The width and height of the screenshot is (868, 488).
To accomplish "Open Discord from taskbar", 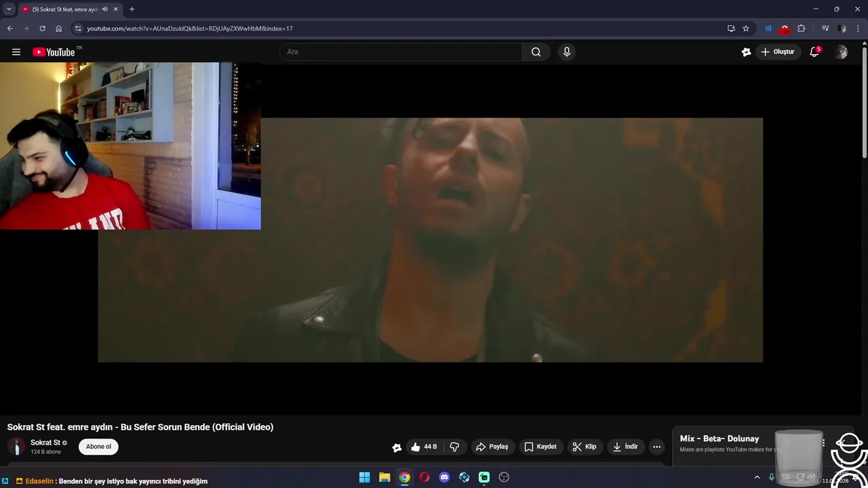I will [x=444, y=477].
